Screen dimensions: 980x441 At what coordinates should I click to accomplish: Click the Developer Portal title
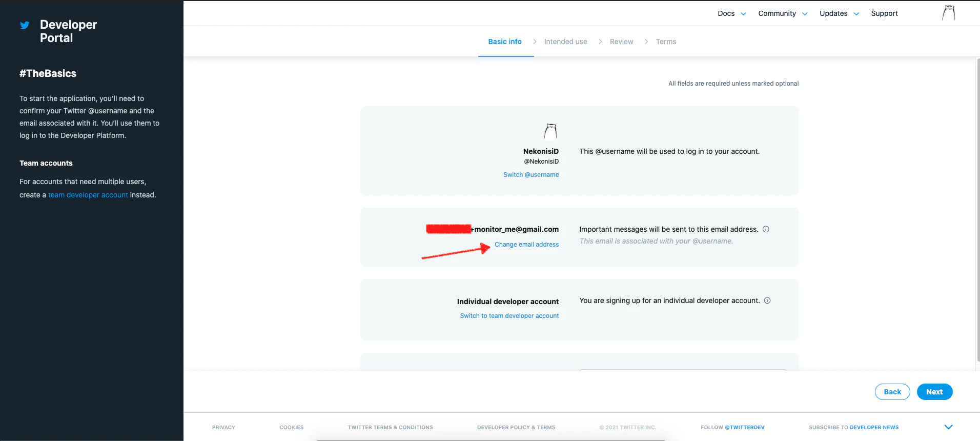(68, 31)
